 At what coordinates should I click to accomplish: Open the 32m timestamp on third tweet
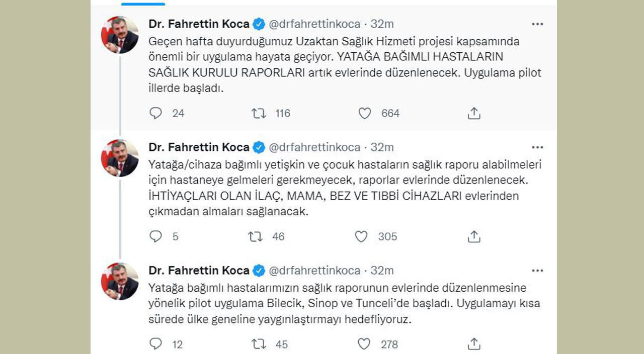[x=382, y=271]
